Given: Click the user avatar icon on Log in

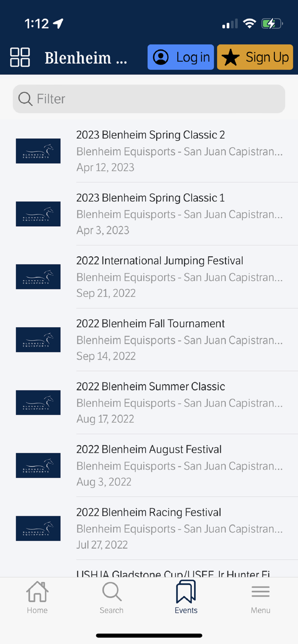Looking at the screenshot, I should [x=161, y=57].
